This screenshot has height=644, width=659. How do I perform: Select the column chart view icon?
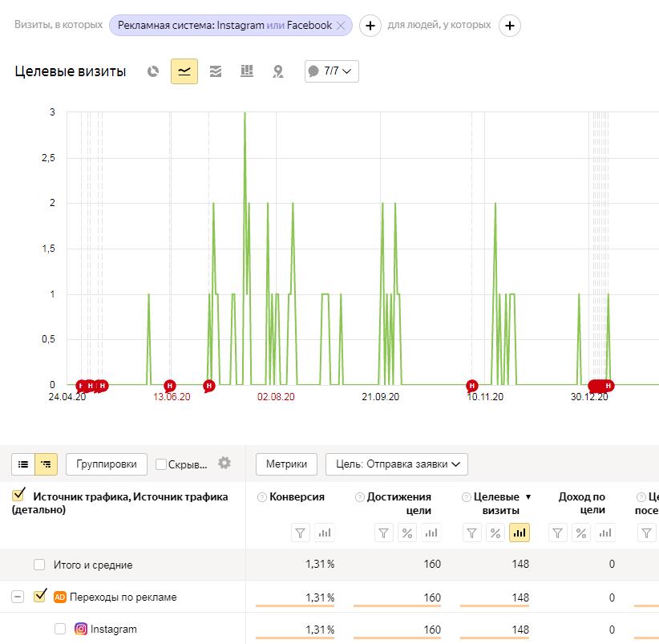pyautogui.click(x=247, y=71)
